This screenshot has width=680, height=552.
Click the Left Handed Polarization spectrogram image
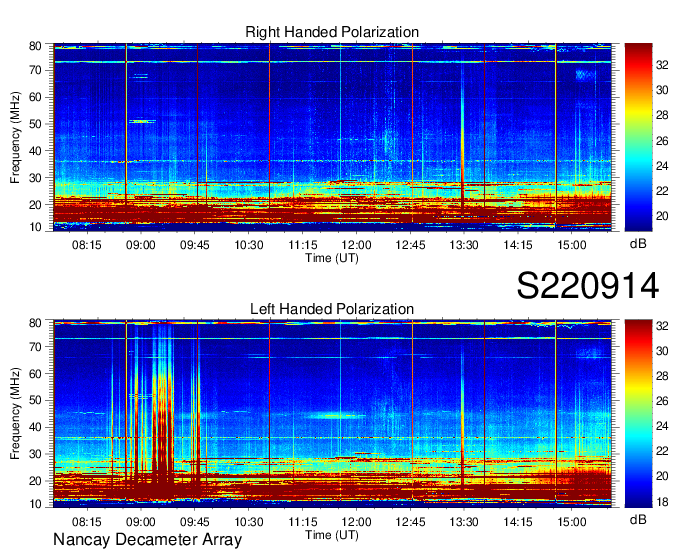[332, 414]
